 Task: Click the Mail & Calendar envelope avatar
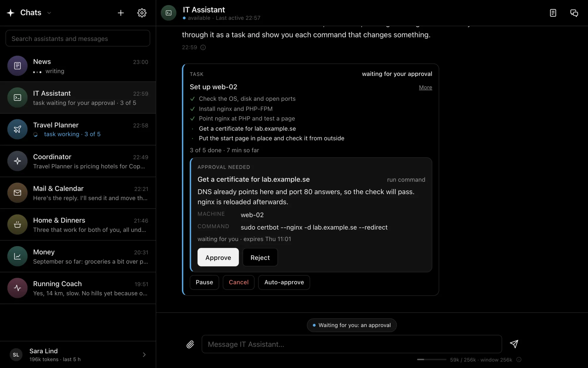point(17,193)
